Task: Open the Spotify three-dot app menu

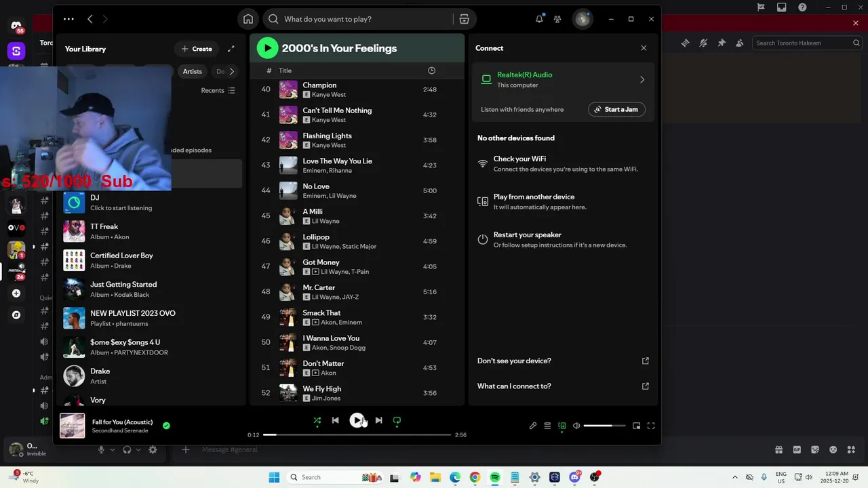Action: 68,19
